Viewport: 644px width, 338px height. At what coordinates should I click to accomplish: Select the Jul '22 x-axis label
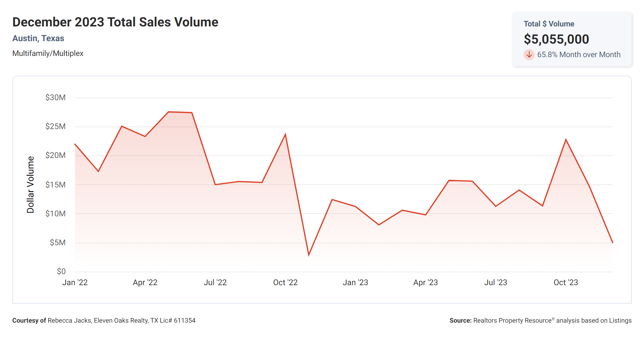(x=215, y=282)
